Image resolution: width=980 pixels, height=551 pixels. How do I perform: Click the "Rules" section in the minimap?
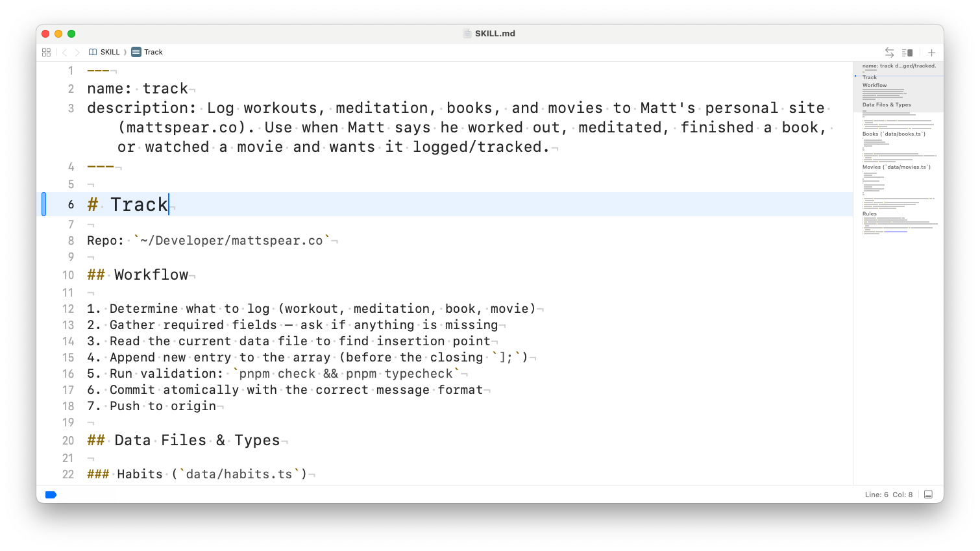[x=870, y=214]
